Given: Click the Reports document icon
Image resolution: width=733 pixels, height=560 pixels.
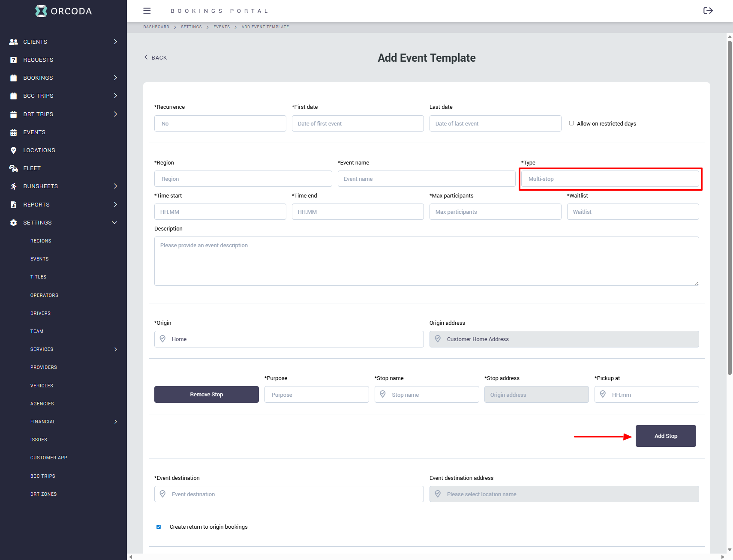Looking at the screenshot, I should point(14,205).
